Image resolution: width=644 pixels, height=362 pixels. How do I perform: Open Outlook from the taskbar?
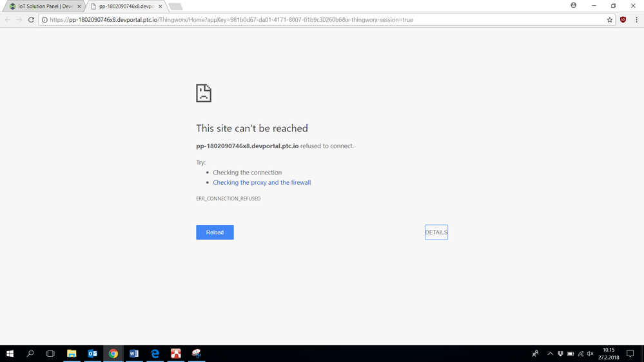pyautogui.click(x=92, y=354)
